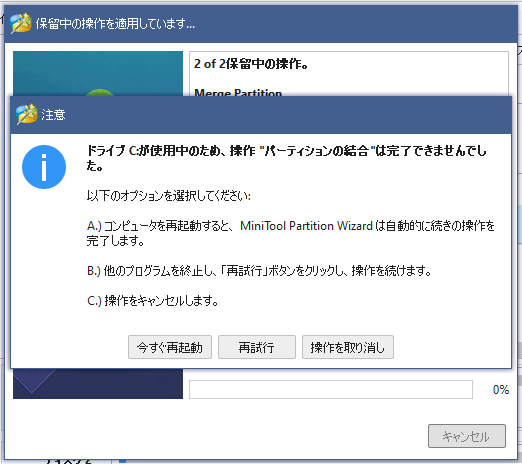The image size is (522, 464).
Task: Click the MiniTool icon in the 保留中の操作 title bar
Action: click(x=21, y=23)
